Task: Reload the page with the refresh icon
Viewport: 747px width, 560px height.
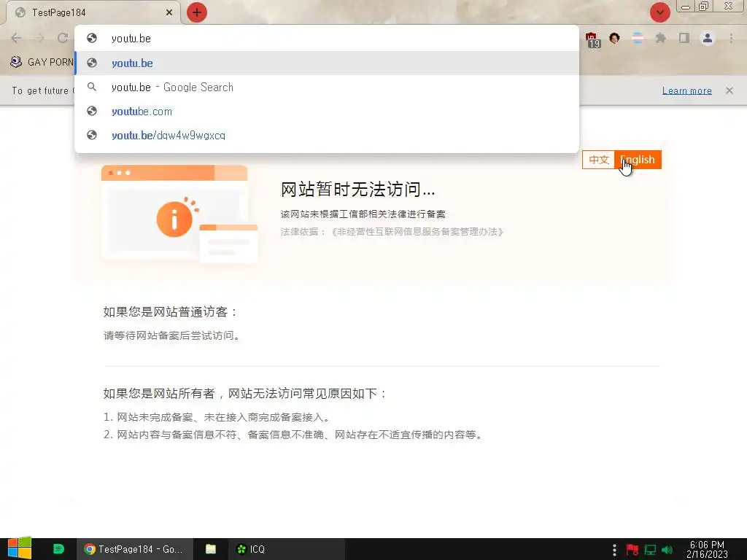Action: (63, 38)
